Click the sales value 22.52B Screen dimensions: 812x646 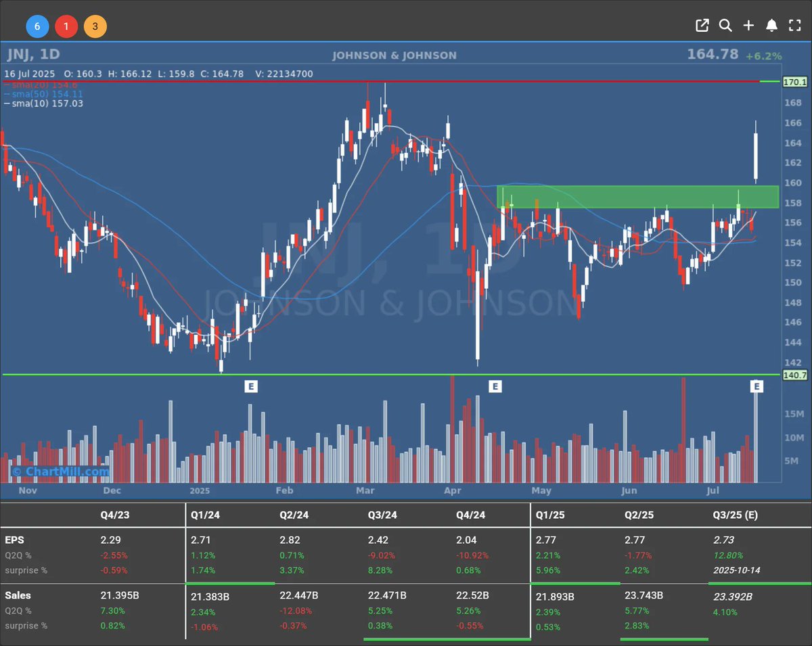(x=472, y=596)
